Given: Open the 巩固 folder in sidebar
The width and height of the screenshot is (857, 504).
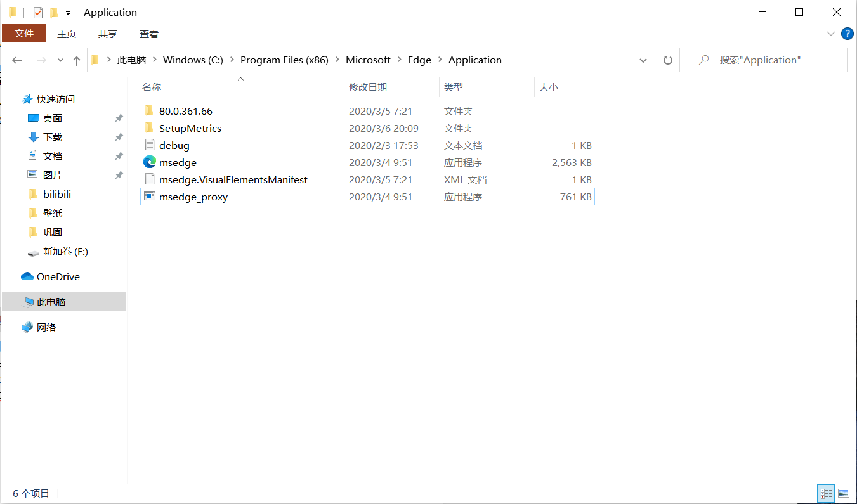Looking at the screenshot, I should [53, 233].
